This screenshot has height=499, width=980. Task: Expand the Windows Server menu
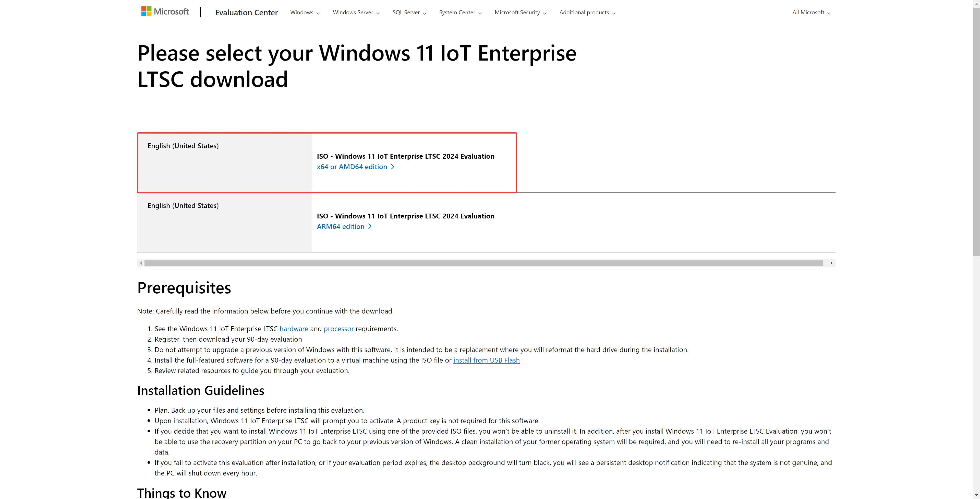coord(356,13)
